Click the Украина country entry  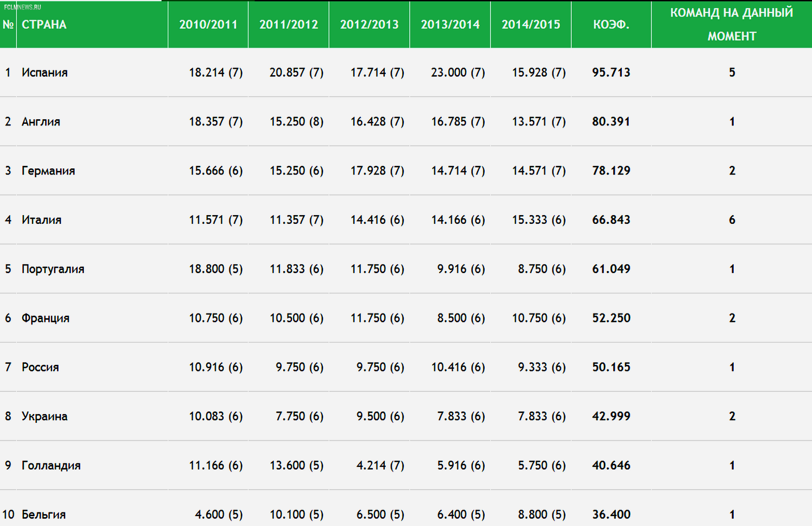click(45, 417)
